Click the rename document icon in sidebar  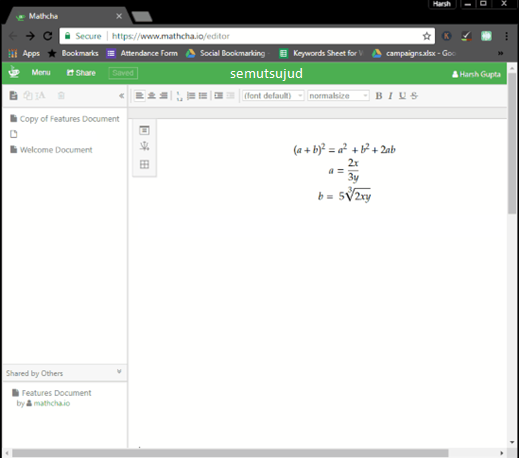pos(40,96)
